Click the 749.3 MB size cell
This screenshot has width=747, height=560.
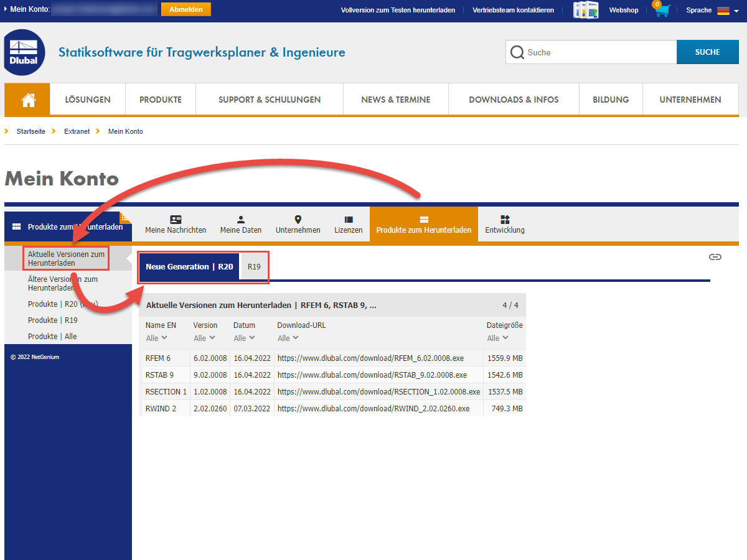click(x=507, y=408)
